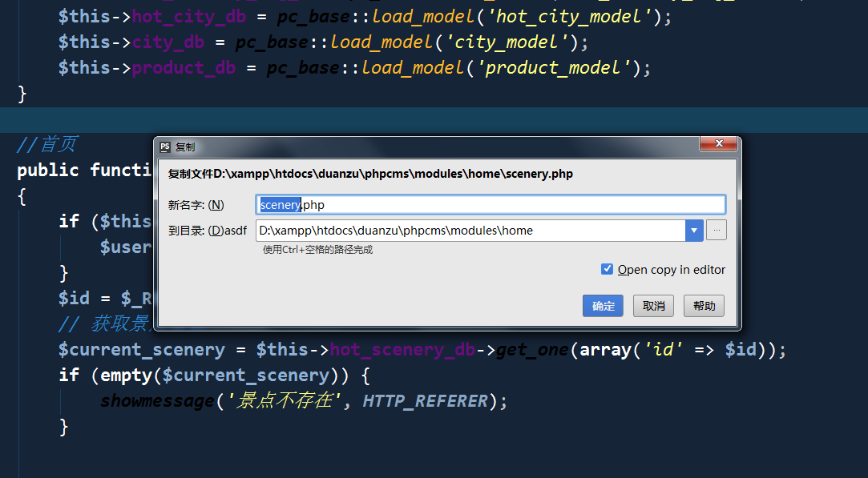Click the hot_scenery_db property
Viewport: 868px width, 478px height.
tap(402, 350)
